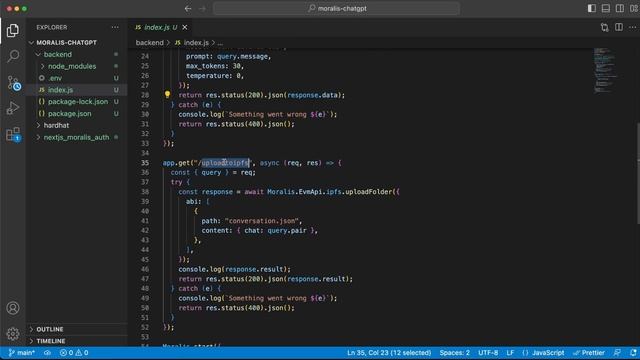Open the Source Control view

tap(13, 83)
